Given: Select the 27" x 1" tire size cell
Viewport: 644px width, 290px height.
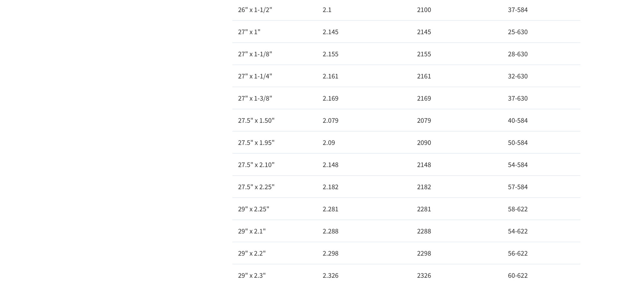Looking at the screenshot, I should (249, 32).
